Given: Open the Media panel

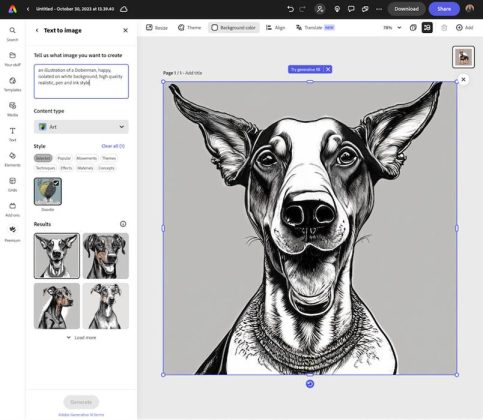Looking at the screenshot, I should (12, 109).
